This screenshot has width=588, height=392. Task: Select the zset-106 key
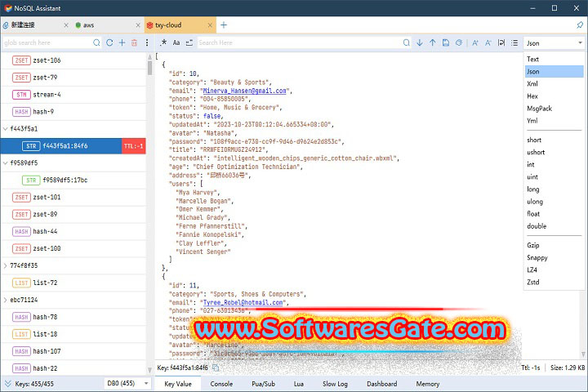[73, 60]
